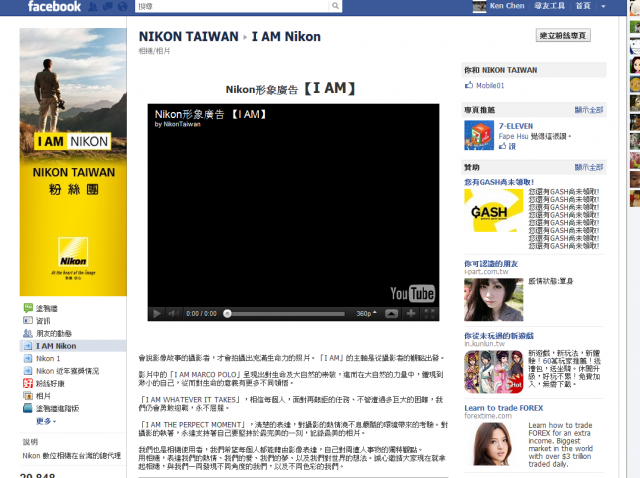Open friends' activity tab in sidebar
Screen dimensions: 640x478
(47, 333)
